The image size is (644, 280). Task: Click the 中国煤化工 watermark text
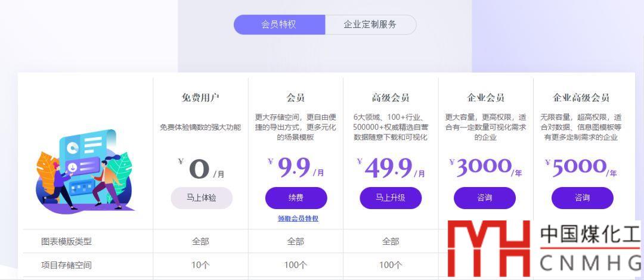coord(589,237)
